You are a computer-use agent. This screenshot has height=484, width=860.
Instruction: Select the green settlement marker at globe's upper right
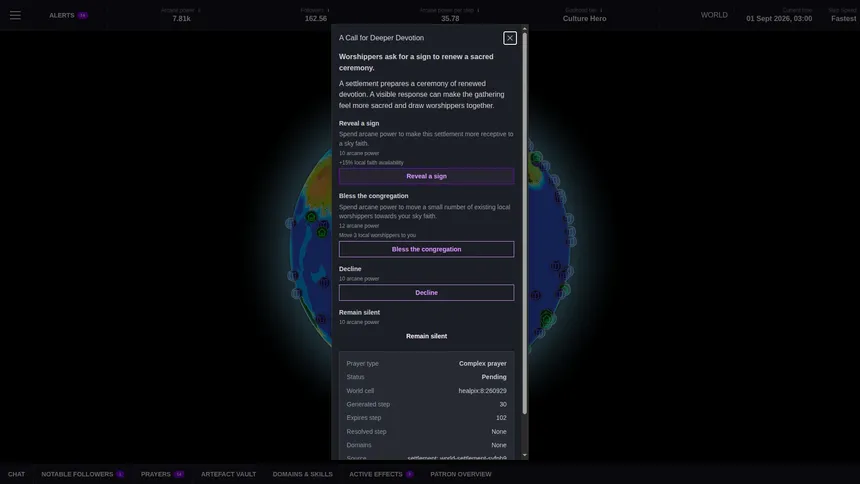[536, 158]
